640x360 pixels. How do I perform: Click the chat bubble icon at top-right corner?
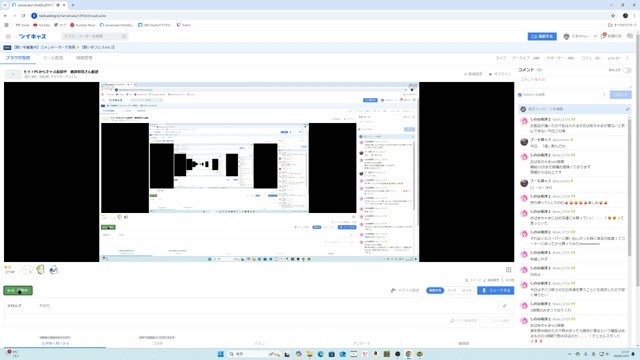pyautogui.click(x=630, y=36)
